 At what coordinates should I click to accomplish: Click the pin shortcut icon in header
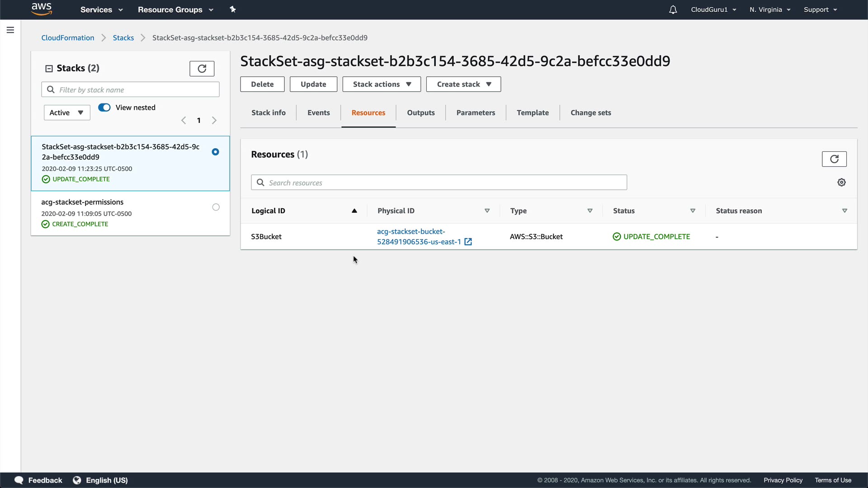233,9
